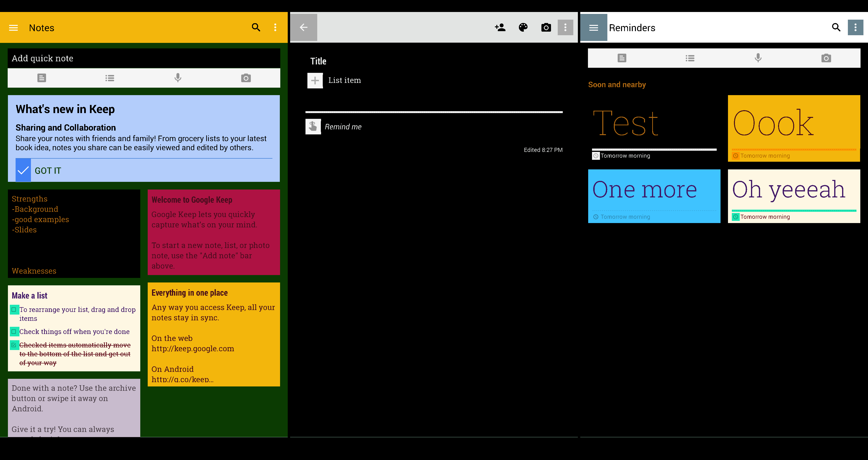Open the Oh yeeeah reminder note
The height and width of the screenshot is (460, 868).
[794, 196]
